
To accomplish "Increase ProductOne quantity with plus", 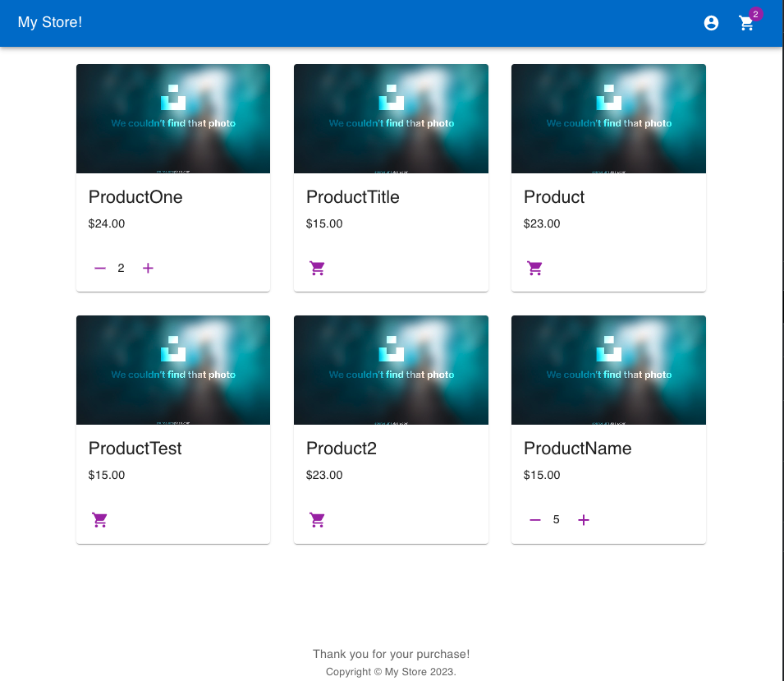I will [x=148, y=268].
